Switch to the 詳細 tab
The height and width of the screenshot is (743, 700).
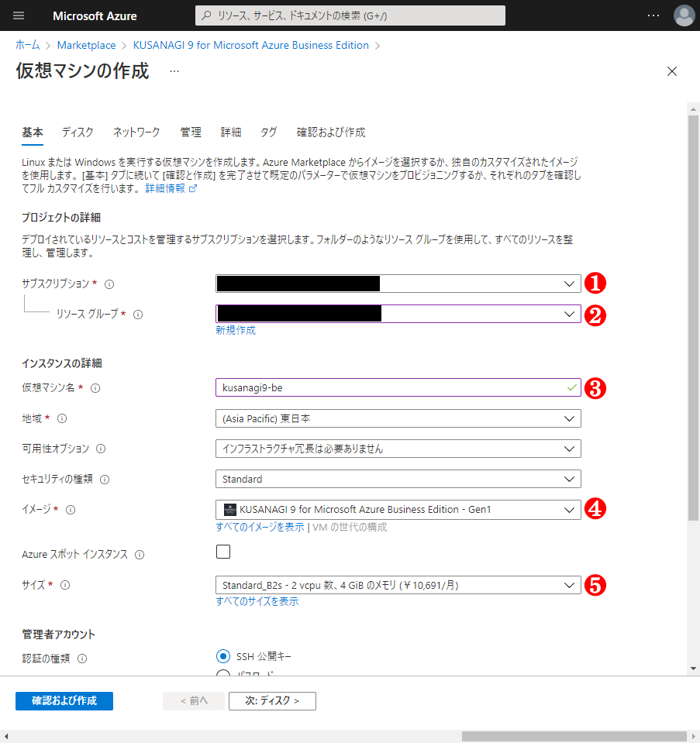pos(231,132)
